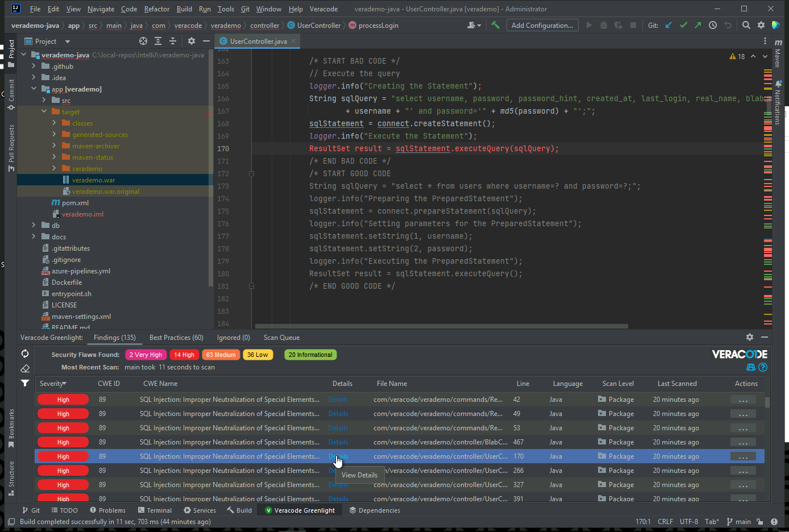The width and height of the screenshot is (789, 532).
Task: Collapse the target folder
Action: click(x=44, y=111)
